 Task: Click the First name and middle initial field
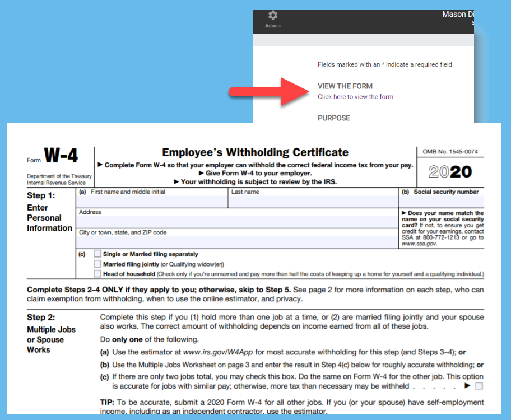coord(151,200)
